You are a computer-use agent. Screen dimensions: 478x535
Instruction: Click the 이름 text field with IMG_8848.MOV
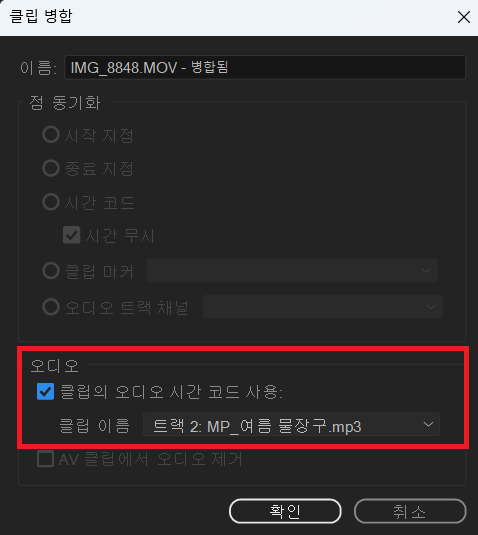[x=265, y=67]
